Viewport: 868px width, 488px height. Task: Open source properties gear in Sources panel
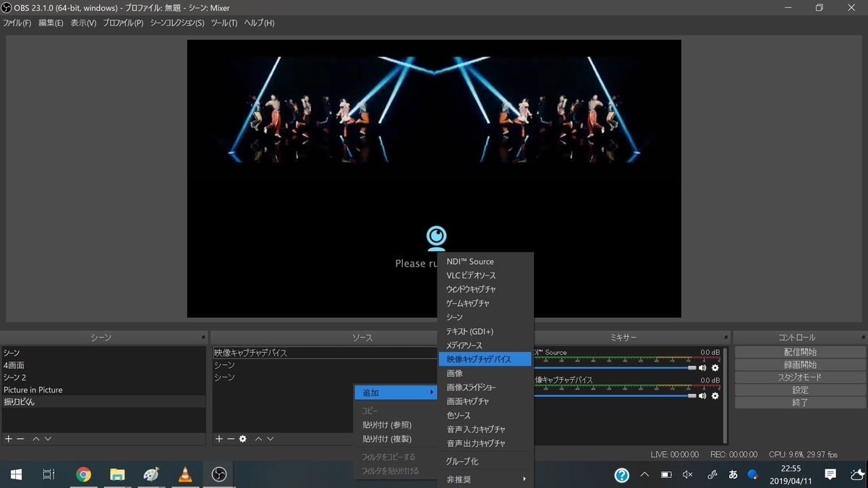click(243, 439)
